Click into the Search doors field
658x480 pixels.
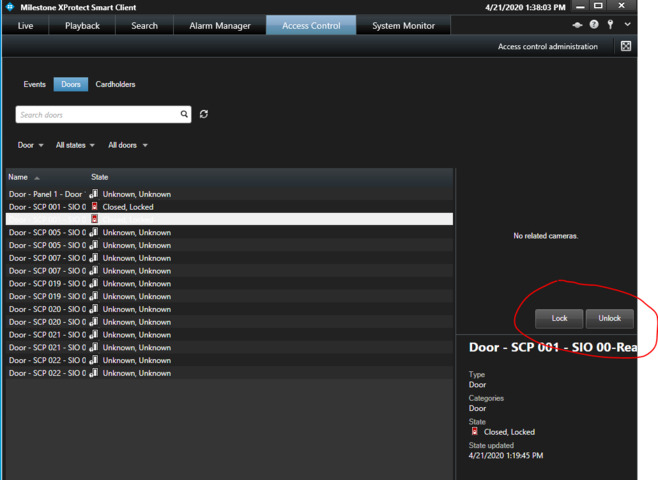pos(98,115)
